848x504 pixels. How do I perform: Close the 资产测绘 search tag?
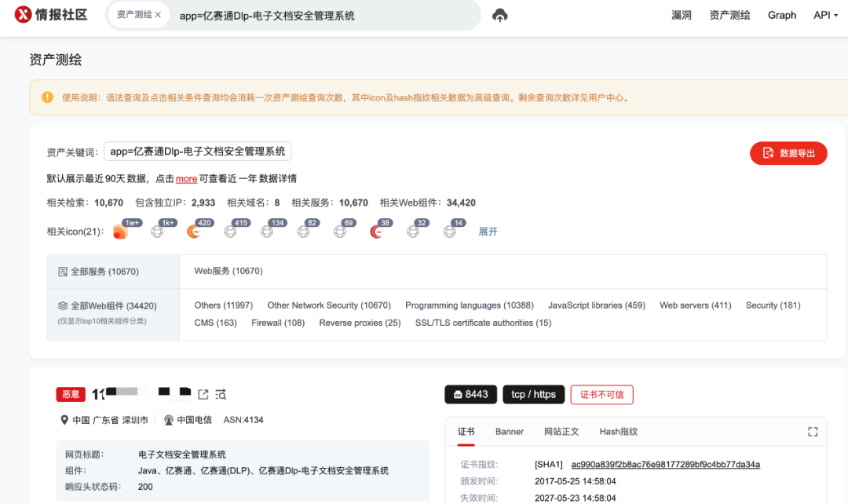(158, 15)
